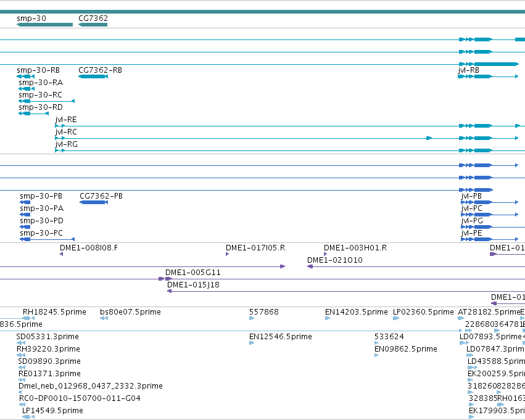Select the DME1-005G11 clone

tap(345, 279)
